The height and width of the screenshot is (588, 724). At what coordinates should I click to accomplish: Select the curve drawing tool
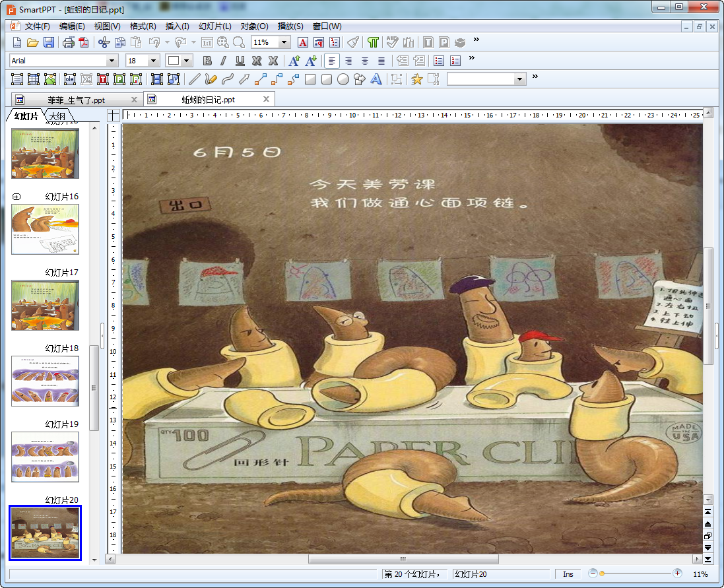click(x=228, y=79)
